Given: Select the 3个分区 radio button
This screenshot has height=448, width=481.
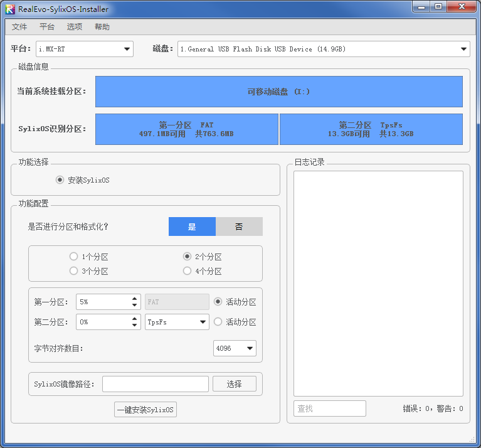Looking at the screenshot, I should (89, 271).
